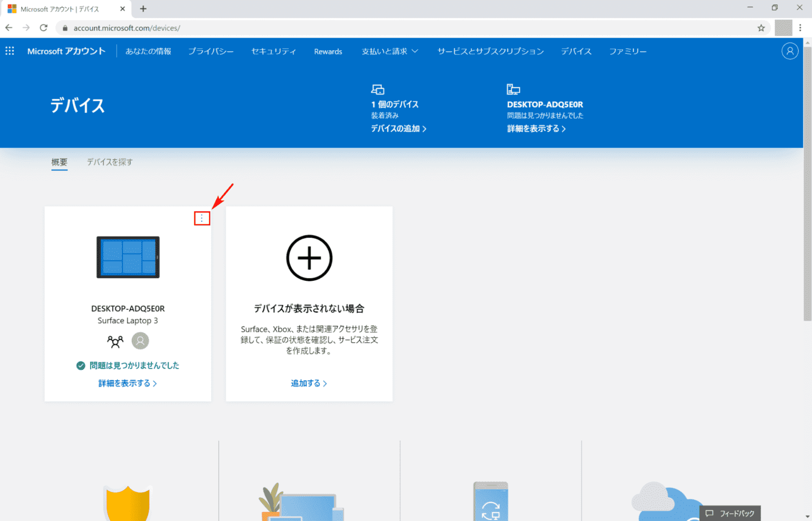Open Rewards in the navigation
Image resolution: width=812 pixels, height=521 pixels.
pyautogui.click(x=328, y=52)
